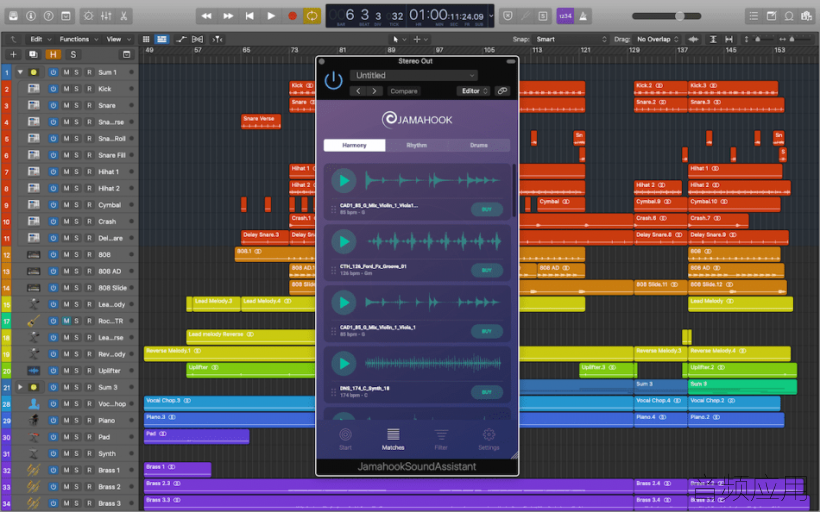The width and height of the screenshot is (820, 512).
Task: Buy the DNS_174_C_Synth_18 sample
Action: click(x=487, y=392)
